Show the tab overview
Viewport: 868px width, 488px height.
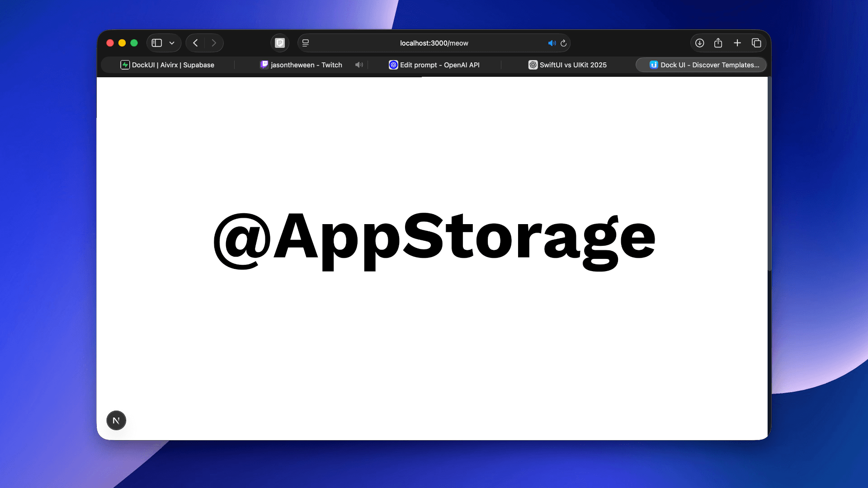(756, 43)
